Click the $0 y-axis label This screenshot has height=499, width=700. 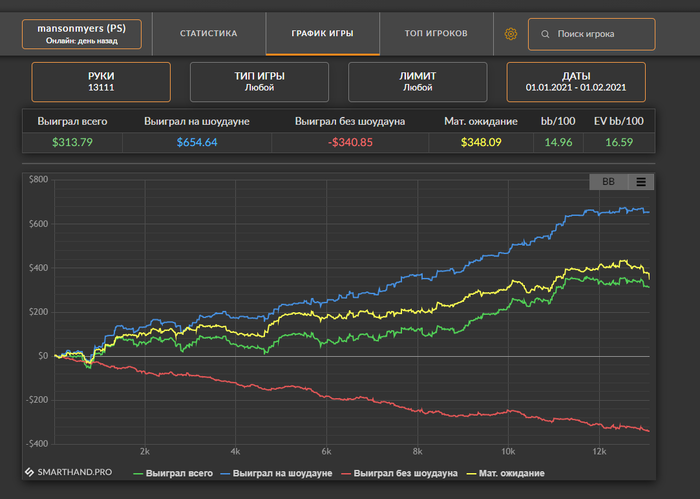43,356
